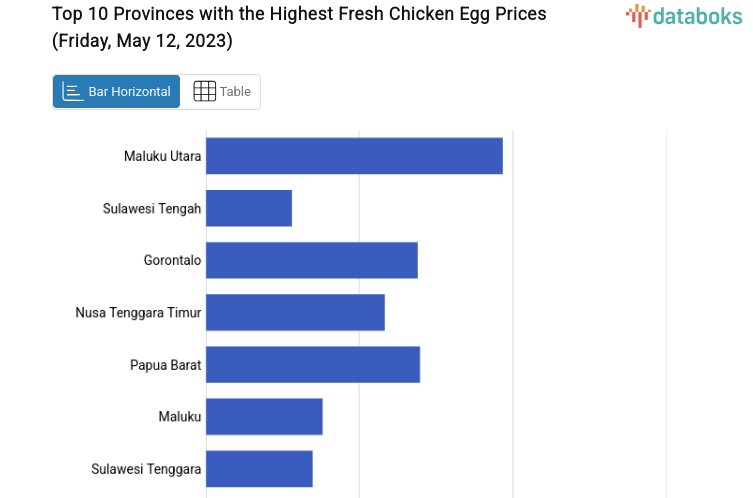Select the Gorontalo bar
The image size is (753, 498).
(312, 260)
